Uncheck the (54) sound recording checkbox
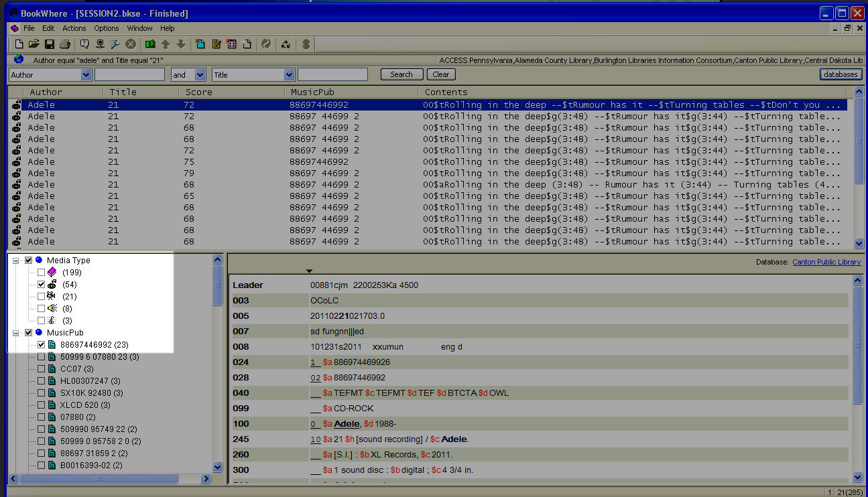Image resolution: width=868 pixels, height=497 pixels. tap(42, 284)
